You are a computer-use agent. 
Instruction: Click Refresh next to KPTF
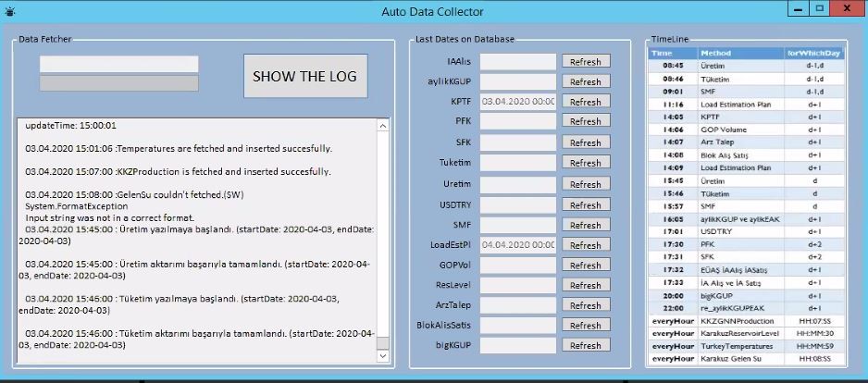coord(585,102)
